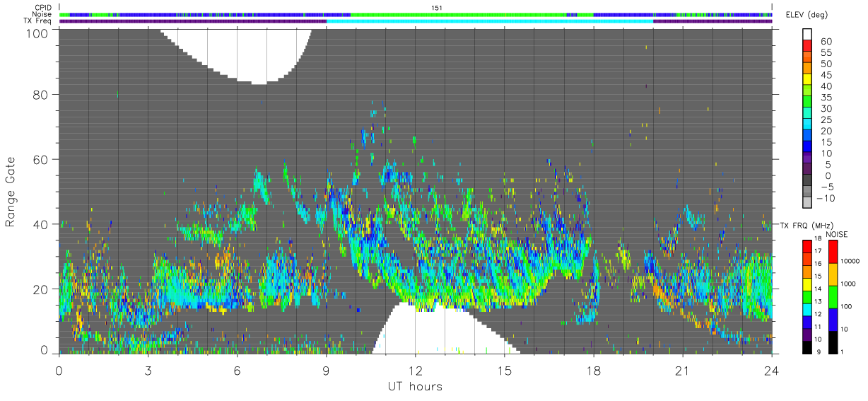Viewport: 868px width, 401px height.
Task: Select the blue NOISE swatch between 10 and 100
Action: tap(832, 319)
